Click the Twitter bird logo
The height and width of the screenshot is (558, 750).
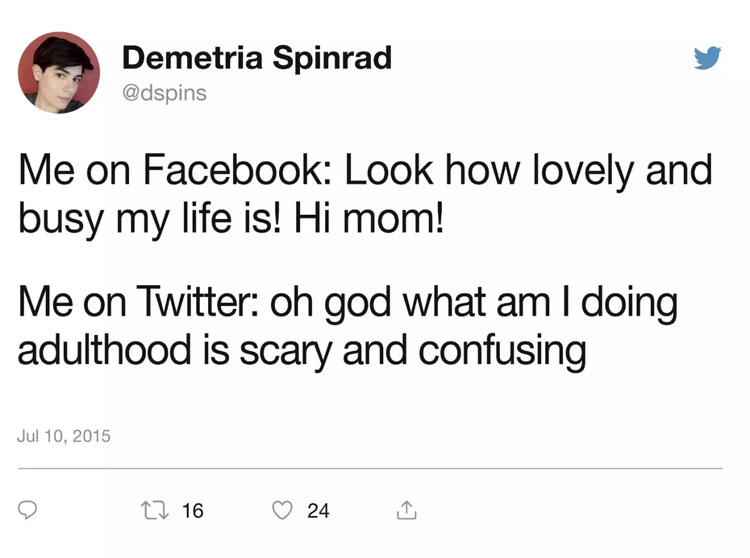[707, 59]
